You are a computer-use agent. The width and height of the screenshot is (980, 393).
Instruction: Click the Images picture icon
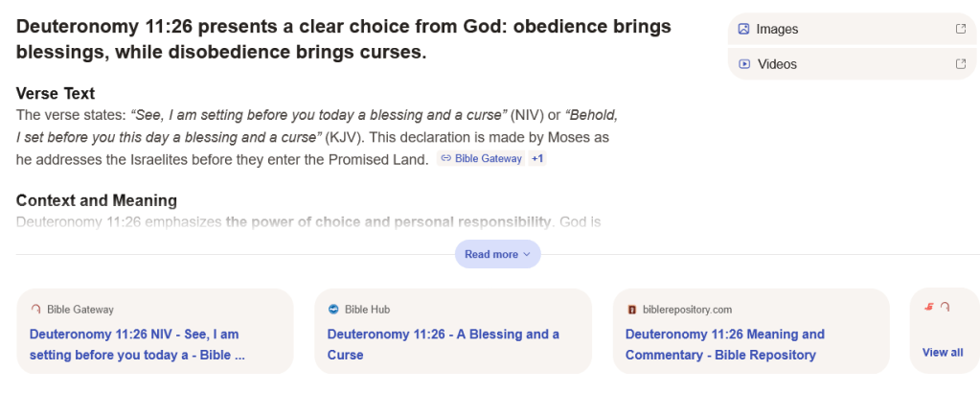pos(743,29)
